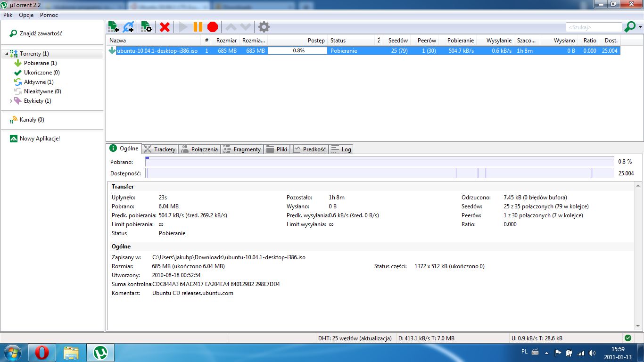
Task: Launch the Opera browser from the taskbar
Action: coord(41,353)
